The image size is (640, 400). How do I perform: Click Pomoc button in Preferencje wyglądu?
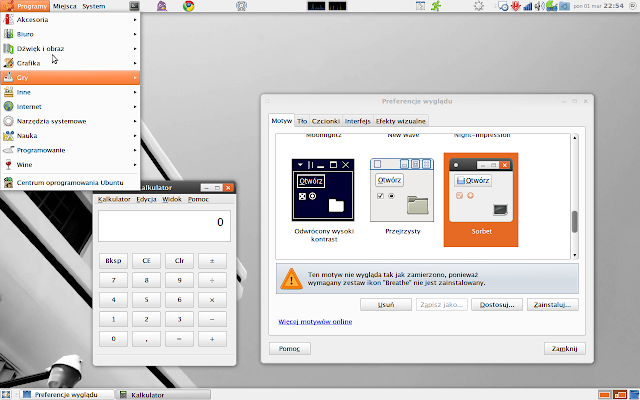290,349
